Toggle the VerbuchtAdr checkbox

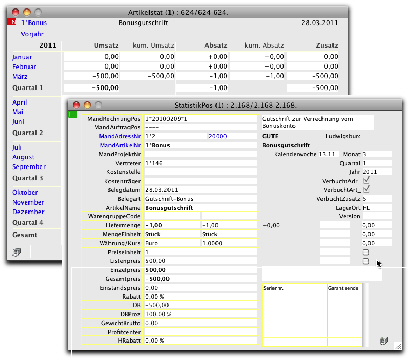(x=366, y=181)
